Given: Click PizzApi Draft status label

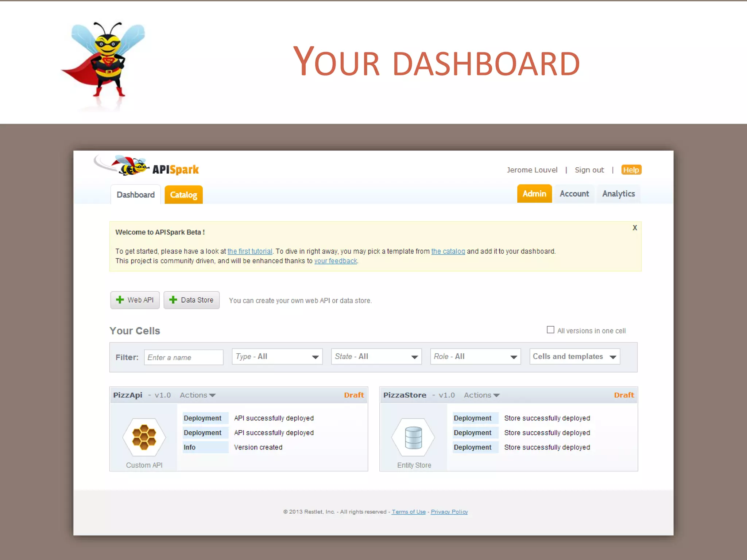Looking at the screenshot, I should tap(354, 395).
